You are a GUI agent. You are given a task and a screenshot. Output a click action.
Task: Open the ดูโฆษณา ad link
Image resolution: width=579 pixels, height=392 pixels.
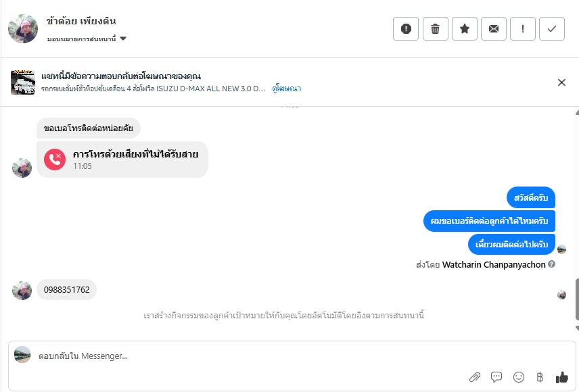tap(287, 89)
